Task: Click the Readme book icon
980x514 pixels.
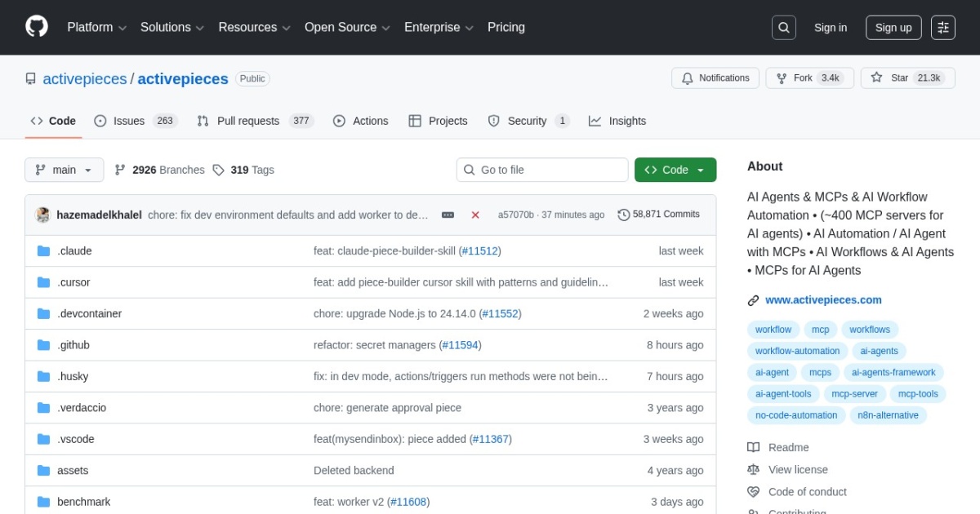Action: (753, 447)
